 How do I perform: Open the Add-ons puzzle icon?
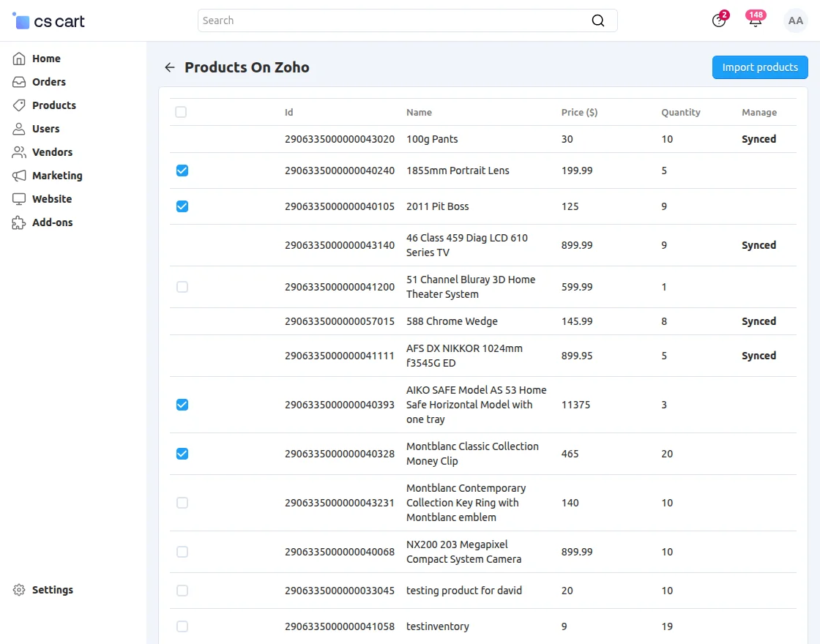(18, 222)
